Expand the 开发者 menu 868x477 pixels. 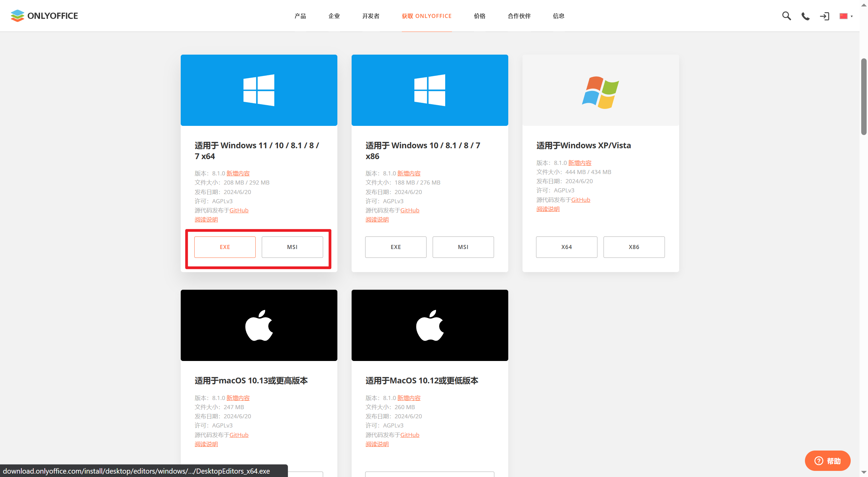pyautogui.click(x=371, y=16)
